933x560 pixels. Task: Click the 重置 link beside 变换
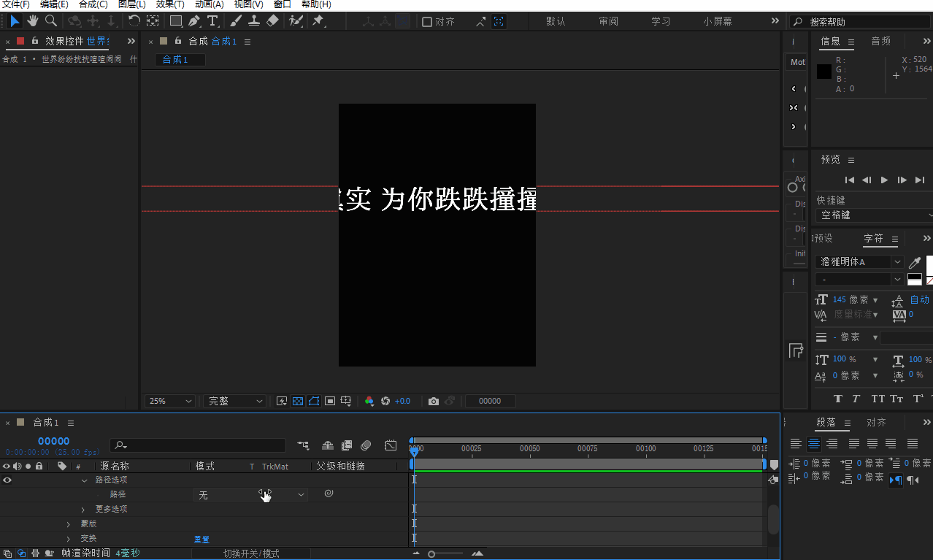point(201,539)
